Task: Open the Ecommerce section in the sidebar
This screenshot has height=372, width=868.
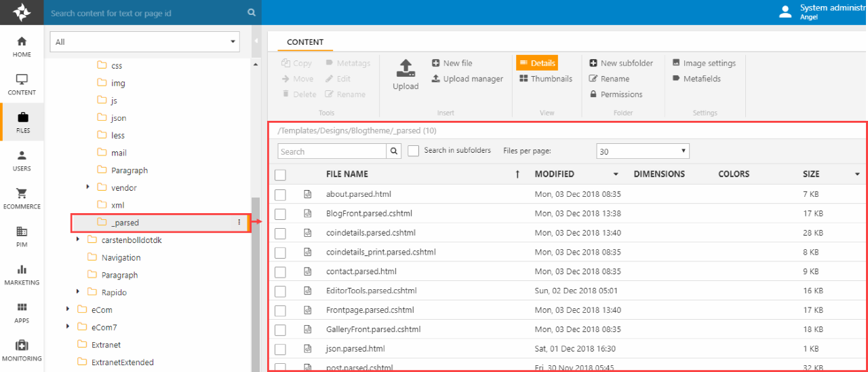Action: (22, 198)
